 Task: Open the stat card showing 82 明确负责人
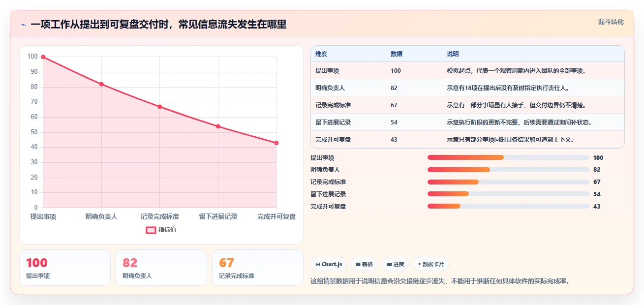tap(161, 268)
